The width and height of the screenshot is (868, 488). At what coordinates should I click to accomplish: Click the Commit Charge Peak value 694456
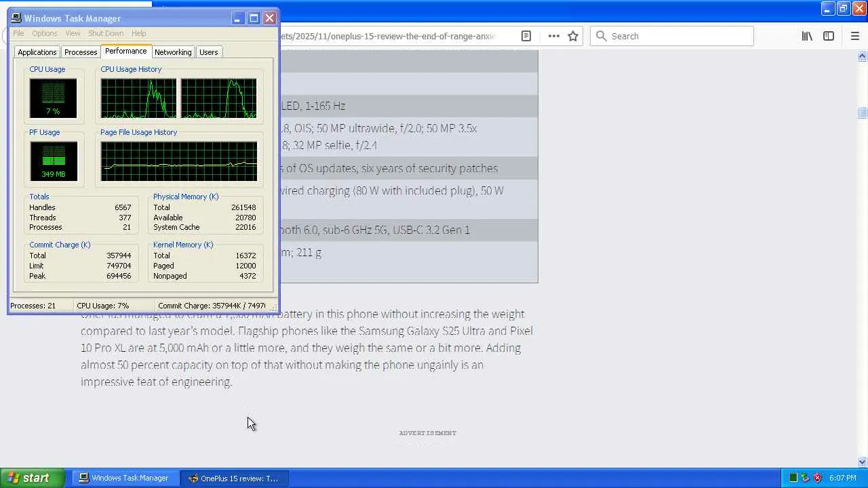119,276
